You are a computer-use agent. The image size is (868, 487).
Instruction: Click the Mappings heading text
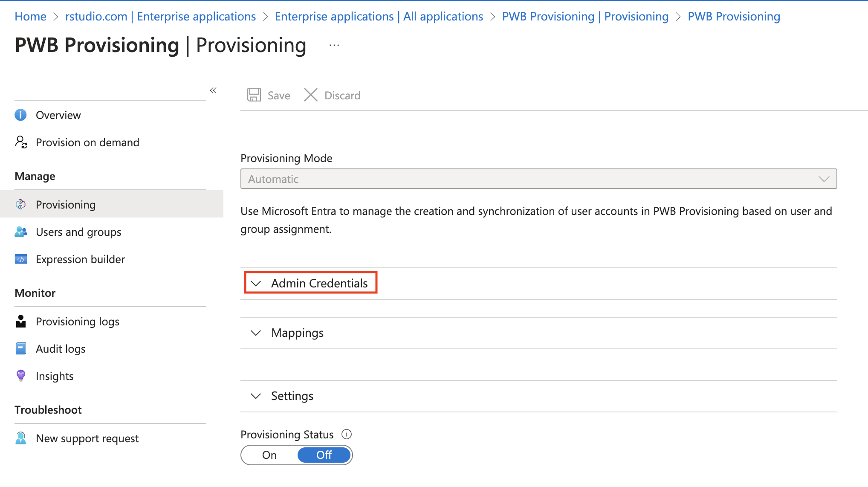tap(297, 333)
